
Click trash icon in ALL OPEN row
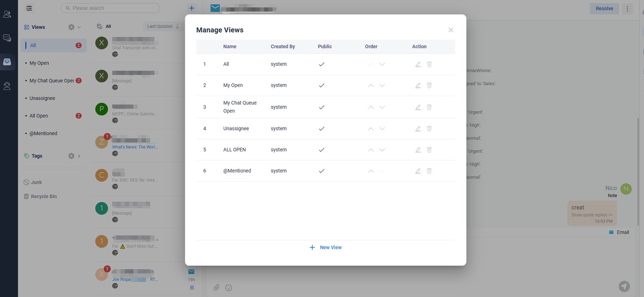(429, 150)
